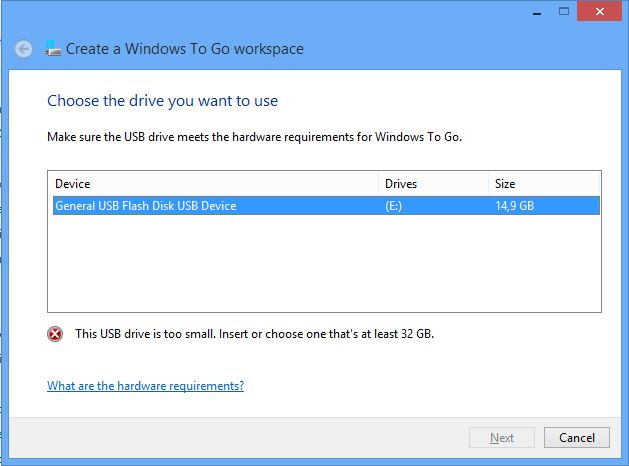
Task: Maximize the wizard window
Action: 564,11
